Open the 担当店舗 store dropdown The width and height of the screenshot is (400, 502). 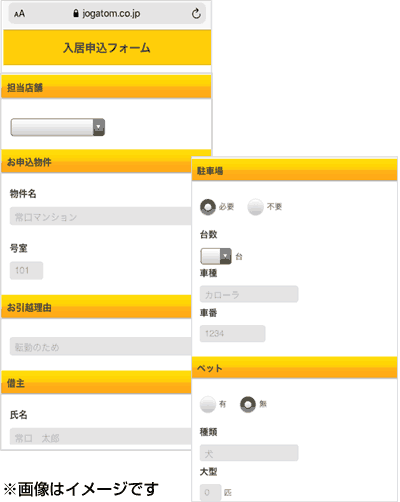click(x=58, y=127)
